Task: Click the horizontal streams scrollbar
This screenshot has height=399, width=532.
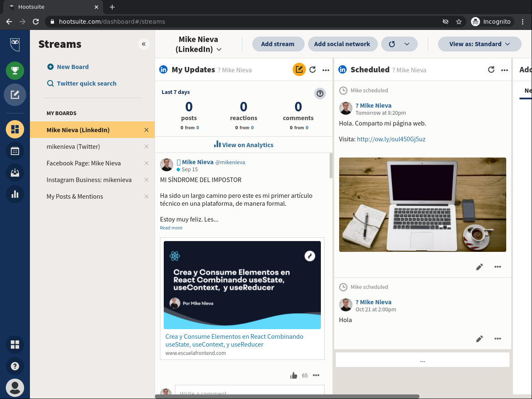Action: 287,397
